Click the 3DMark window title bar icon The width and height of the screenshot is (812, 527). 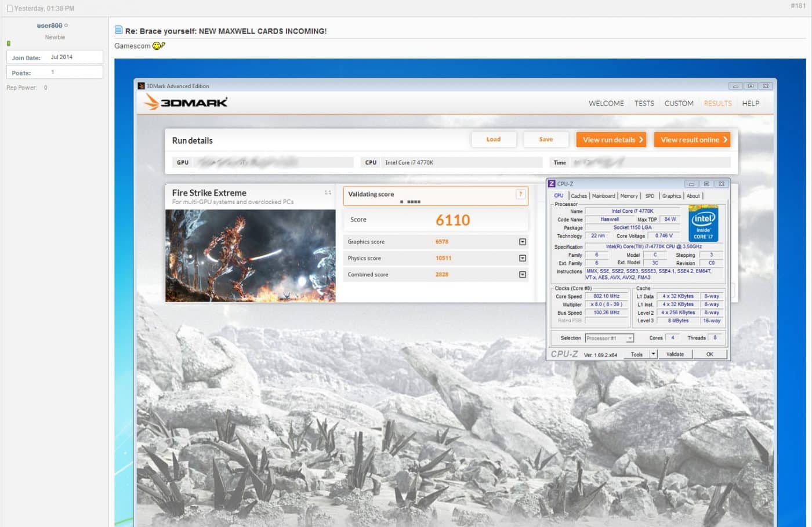(x=141, y=86)
